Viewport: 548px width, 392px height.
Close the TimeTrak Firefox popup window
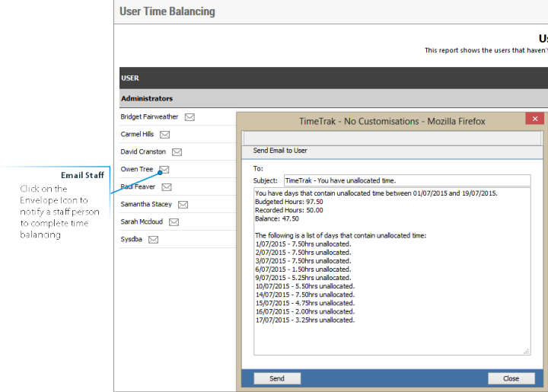pyautogui.click(x=535, y=119)
